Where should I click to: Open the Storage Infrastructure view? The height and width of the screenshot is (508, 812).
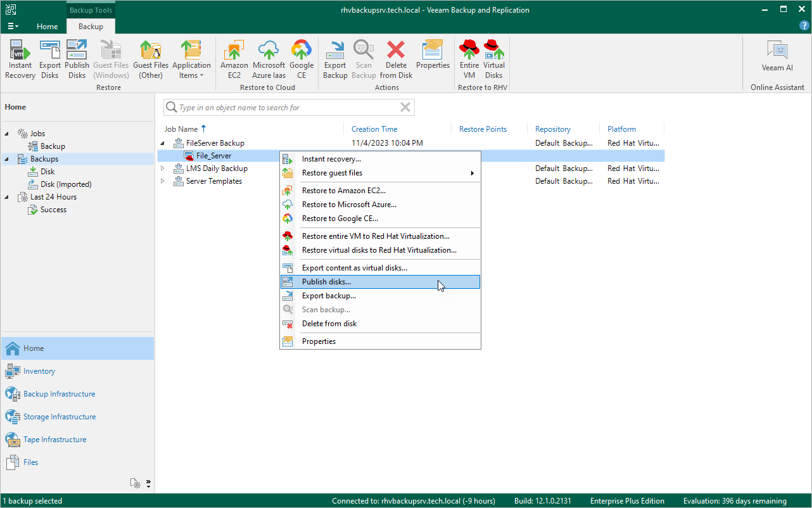(77, 417)
